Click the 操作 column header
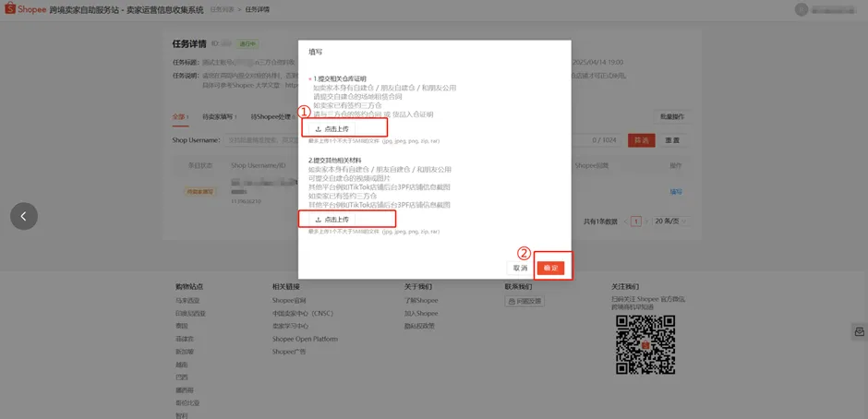 676,165
